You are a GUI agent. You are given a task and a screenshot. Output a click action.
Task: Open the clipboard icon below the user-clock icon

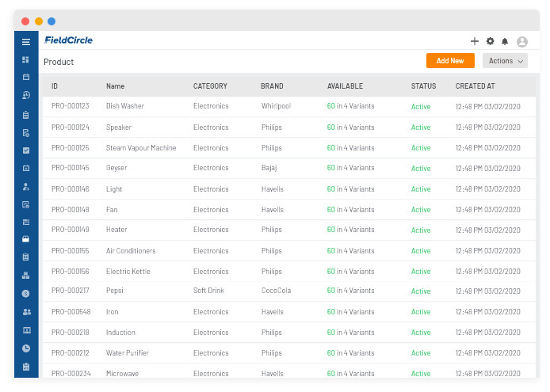[25, 115]
